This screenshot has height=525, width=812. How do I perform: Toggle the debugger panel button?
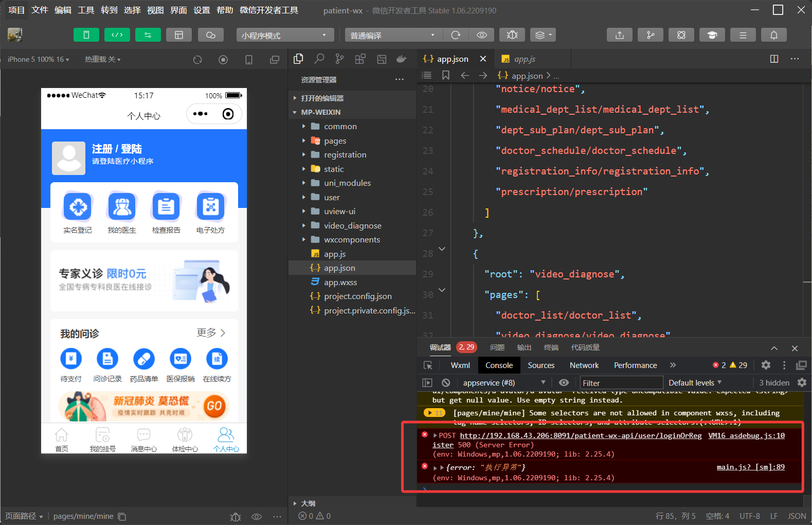coord(148,35)
